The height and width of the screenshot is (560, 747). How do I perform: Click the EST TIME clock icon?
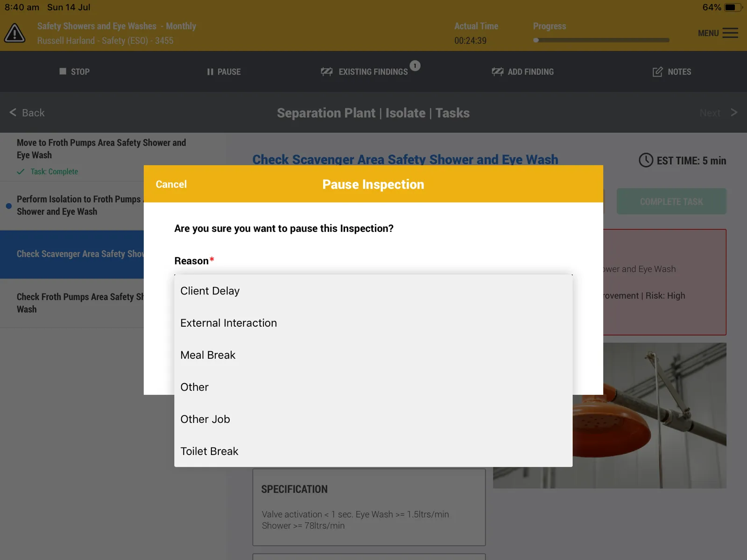[646, 161]
